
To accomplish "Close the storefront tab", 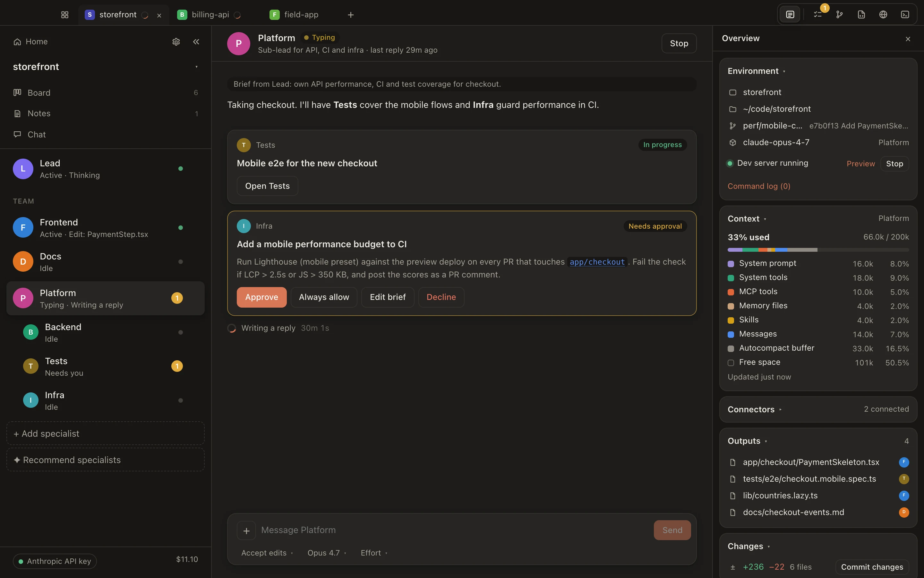I will pyautogui.click(x=159, y=15).
